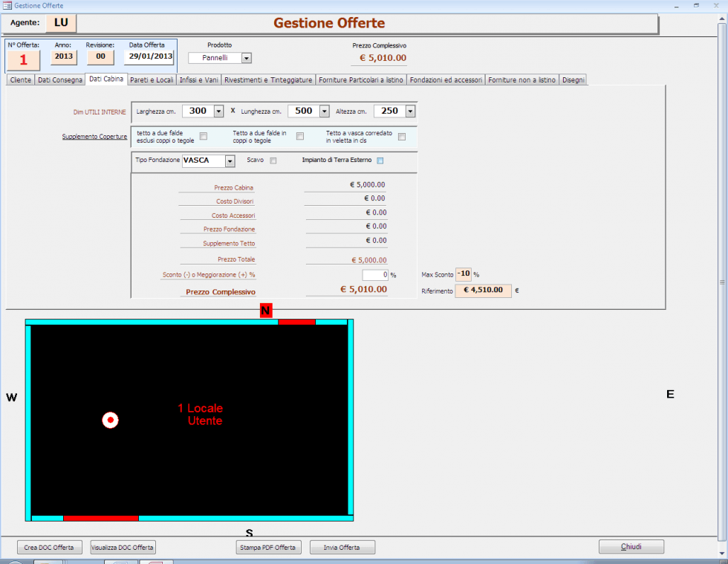
Task: Click the red N compass marker
Action: tap(265, 311)
